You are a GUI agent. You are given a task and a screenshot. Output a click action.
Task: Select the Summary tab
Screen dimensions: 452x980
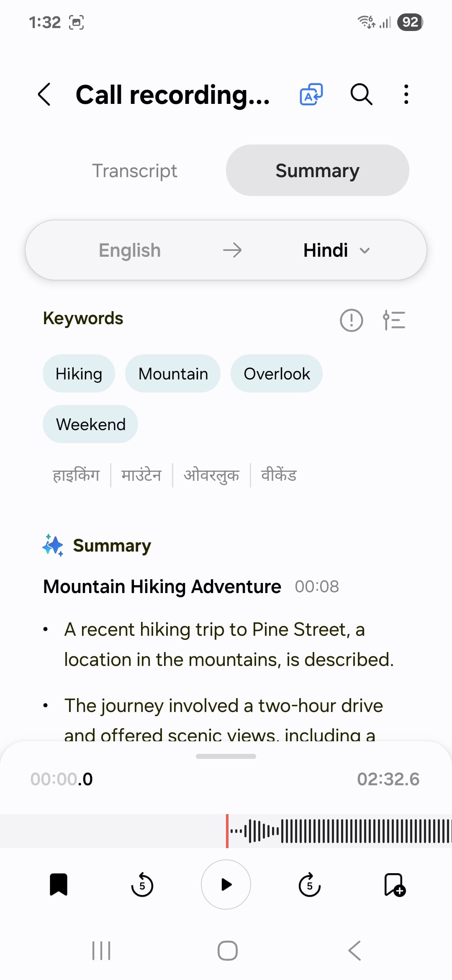click(x=317, y=170)
